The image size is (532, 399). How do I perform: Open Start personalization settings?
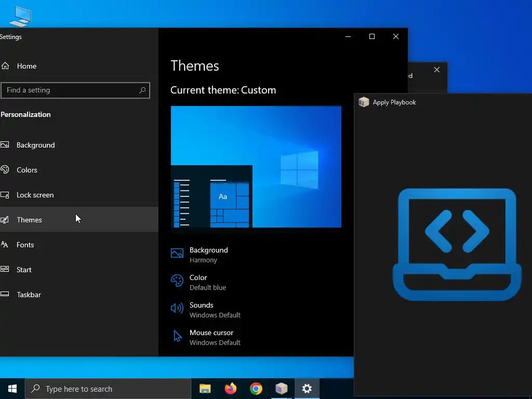[x=79, y=270]
